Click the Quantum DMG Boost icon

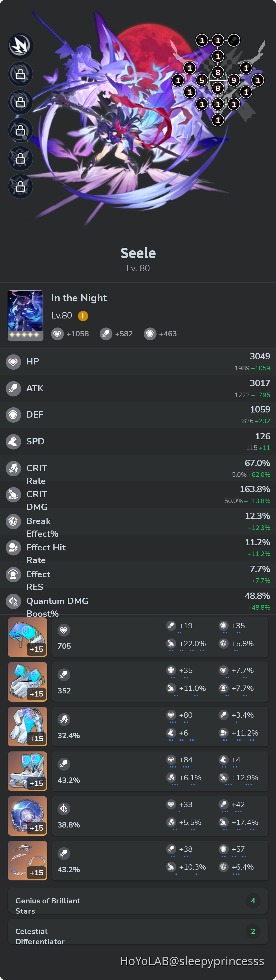click(13, 601)
